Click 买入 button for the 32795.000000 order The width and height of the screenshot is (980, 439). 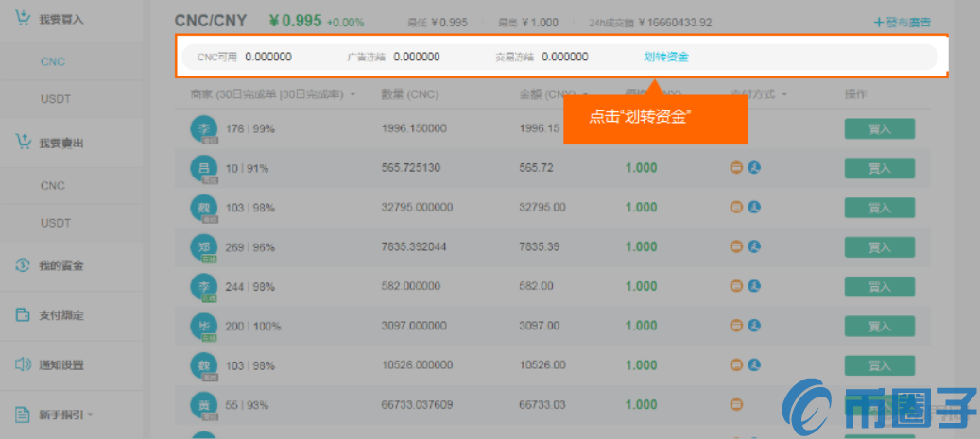(x=879, y=208)
